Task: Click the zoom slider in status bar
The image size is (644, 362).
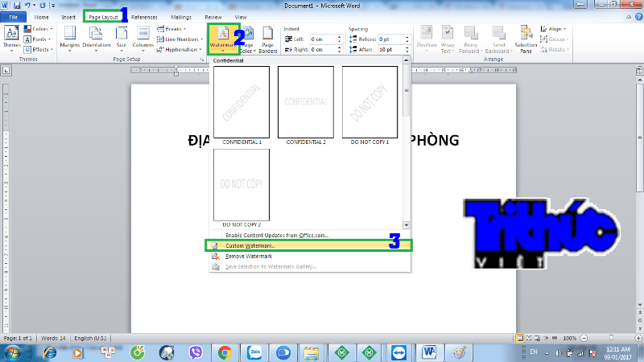Action: pyautogui.click(x=611, y=338)
